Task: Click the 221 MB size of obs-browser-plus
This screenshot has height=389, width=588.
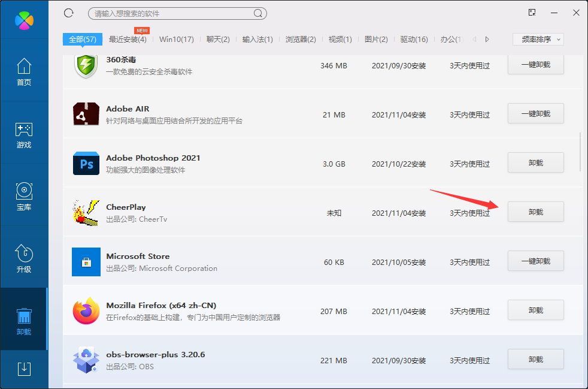Action: [334, 361]
